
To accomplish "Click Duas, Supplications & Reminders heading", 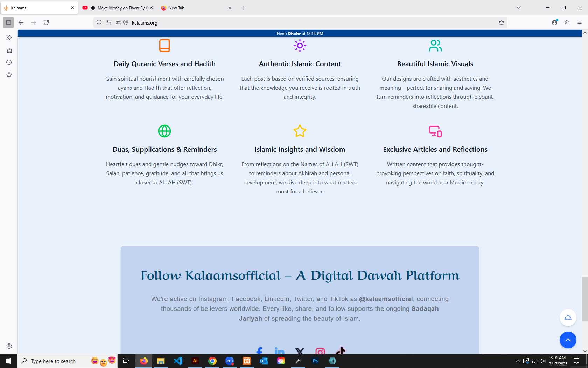I will (164, 149).
